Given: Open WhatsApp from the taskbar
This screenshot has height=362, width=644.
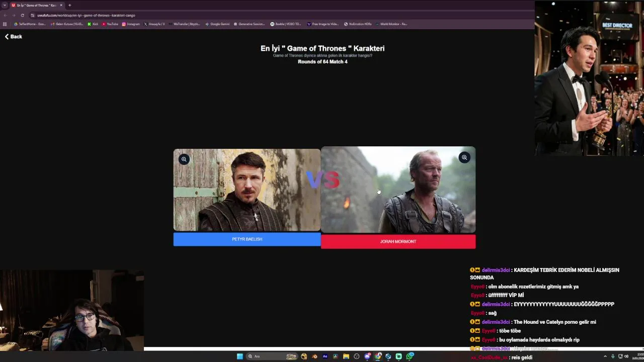Looking at the screenshot, I should click(x=410, y=356).
